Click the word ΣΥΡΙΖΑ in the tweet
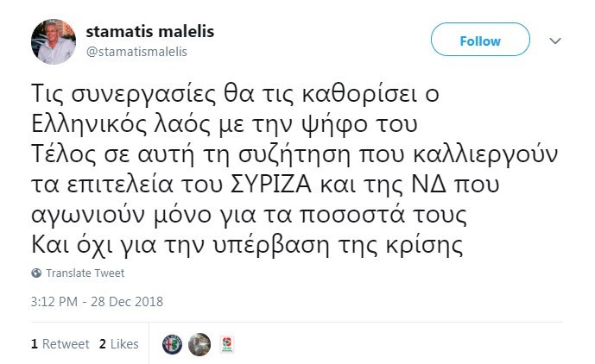The width and height of the screenshot is (595, 364). point(271,185)
